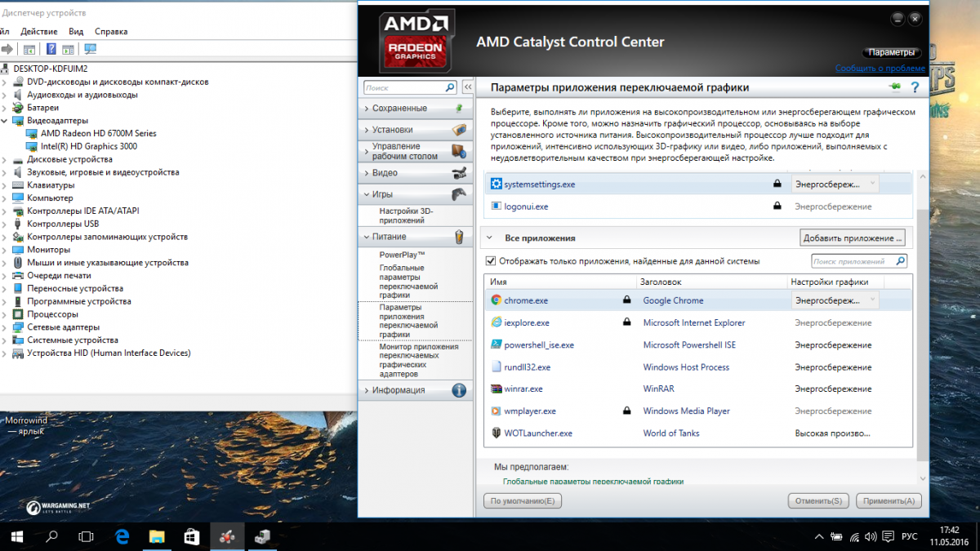Collapse the Питание section in the sidebar
The height and width of the screenshot is (551, 980).
pyautogui.click(x=416, y=237)
